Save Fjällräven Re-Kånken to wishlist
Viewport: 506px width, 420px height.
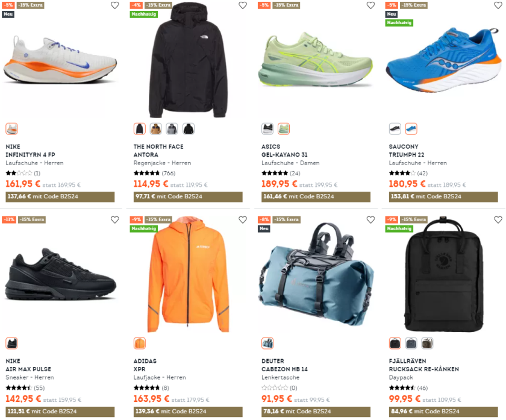pos(498,219)
